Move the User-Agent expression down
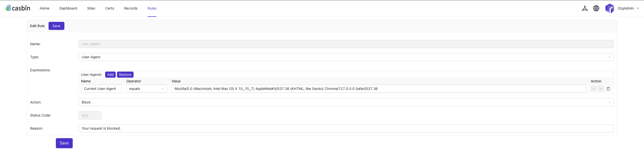The image size is (644, 160). (601, 89)
